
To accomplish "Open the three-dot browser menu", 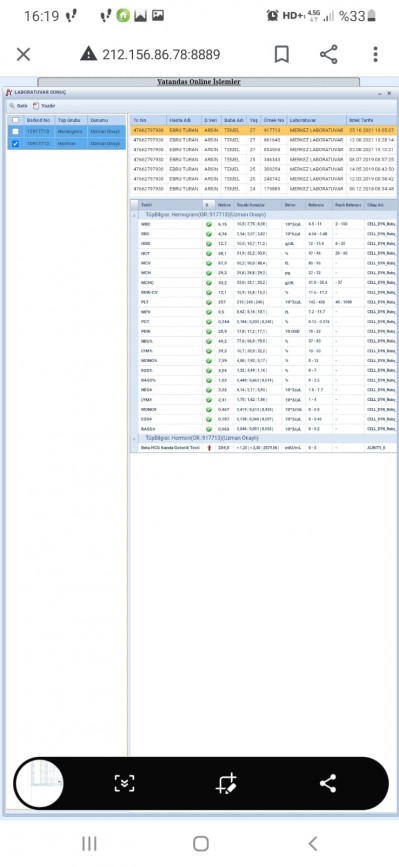I will [x=375, y=54].
